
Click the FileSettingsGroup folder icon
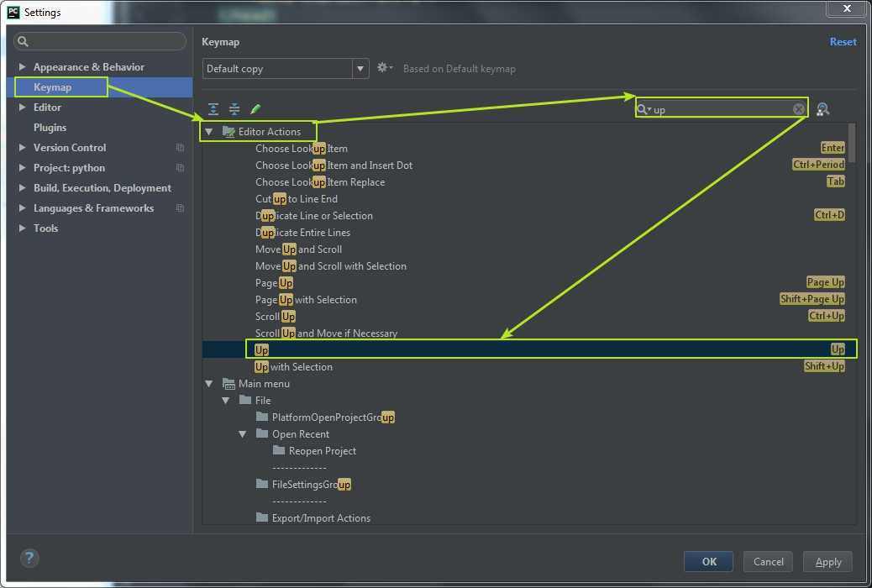[x=262, y=484]
